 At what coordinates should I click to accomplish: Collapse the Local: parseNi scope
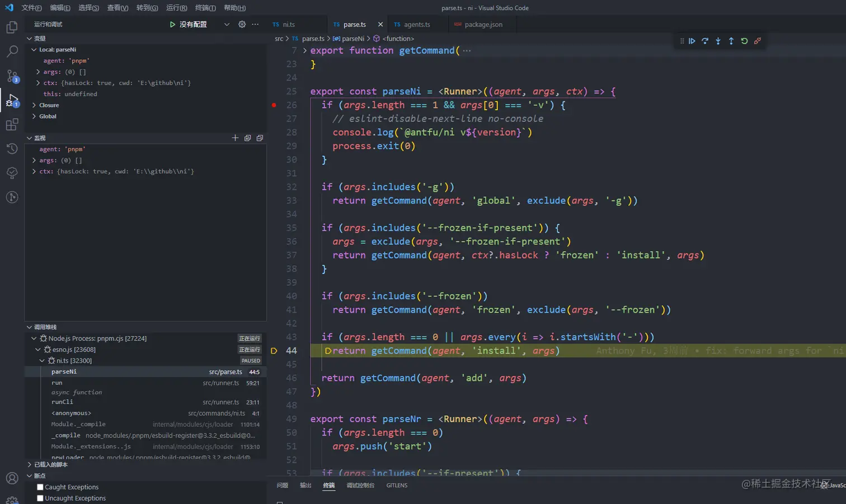(34, 49)
